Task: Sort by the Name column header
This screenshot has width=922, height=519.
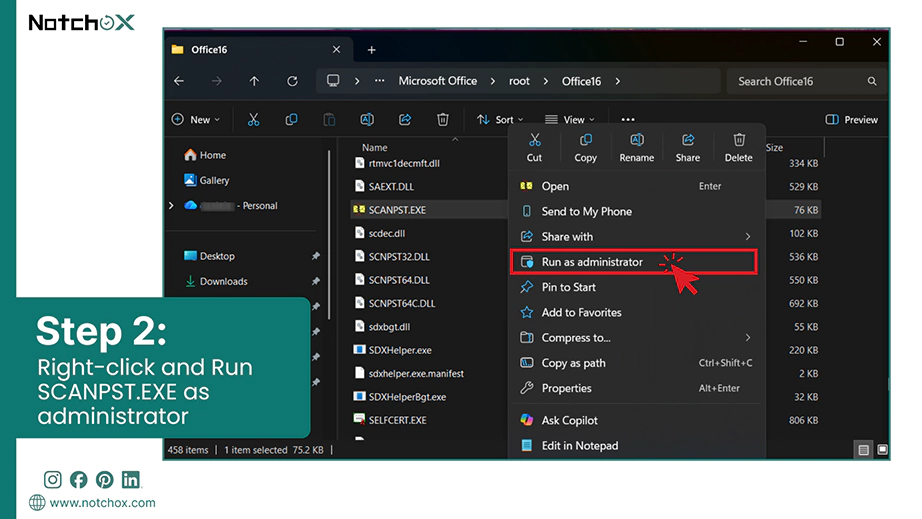Action: (x=375, y=147)
